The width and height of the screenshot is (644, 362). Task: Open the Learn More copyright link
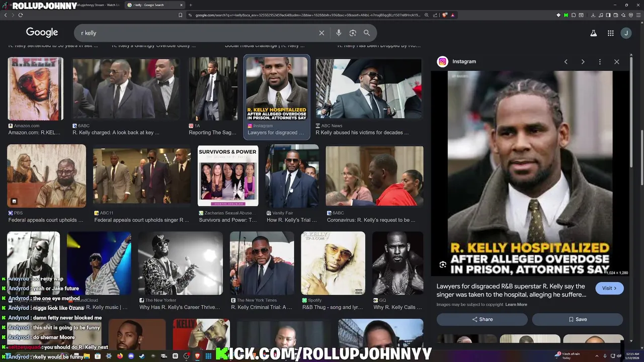[516, 305]
